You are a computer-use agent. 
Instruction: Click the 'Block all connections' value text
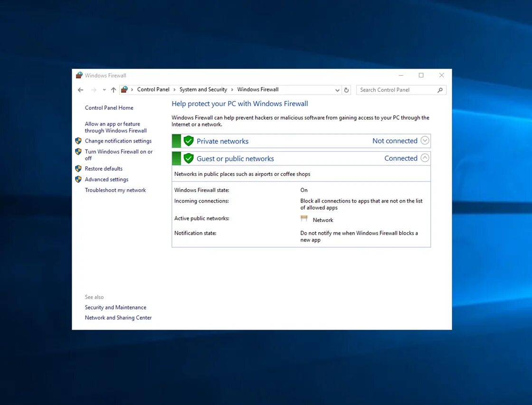point(361,204)
